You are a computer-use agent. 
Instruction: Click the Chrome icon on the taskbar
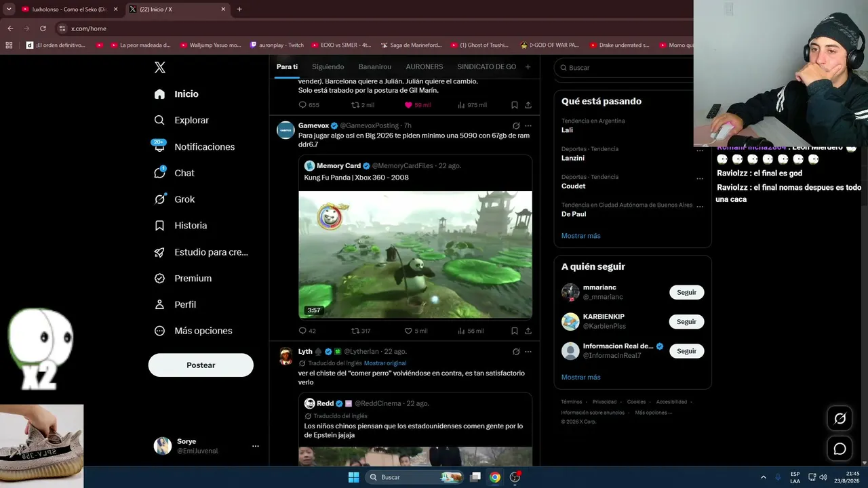[x=495, y=477]
